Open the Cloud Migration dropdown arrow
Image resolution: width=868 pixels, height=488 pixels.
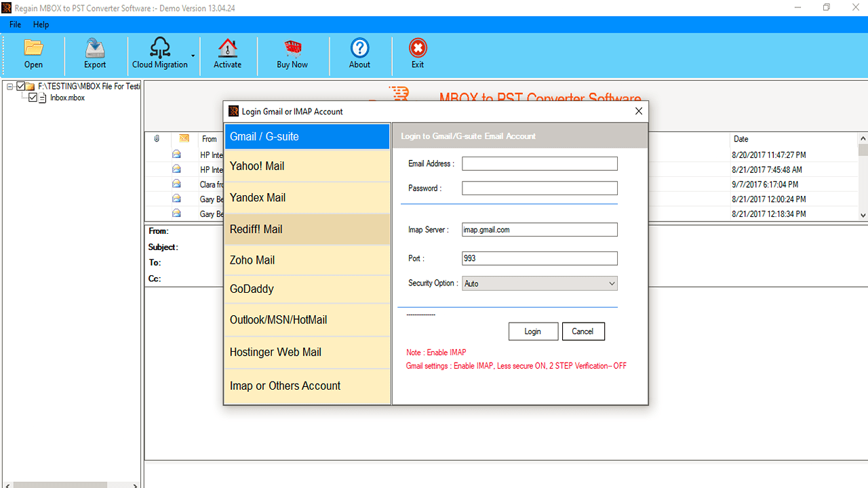[192, 57]
